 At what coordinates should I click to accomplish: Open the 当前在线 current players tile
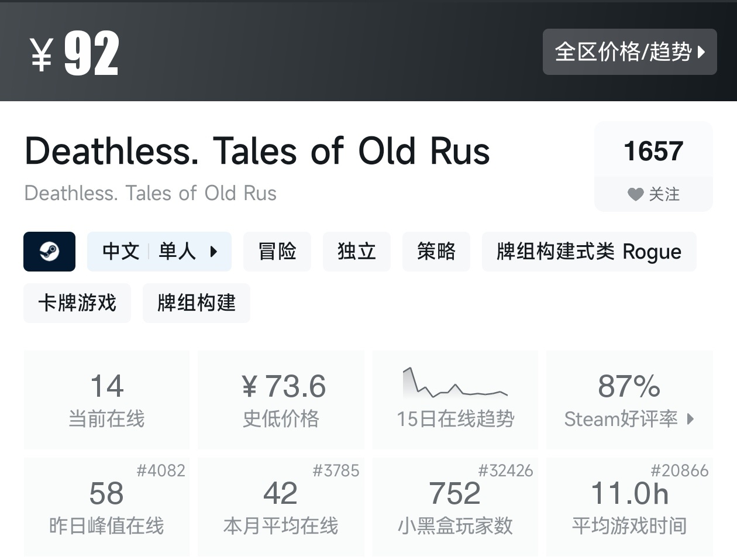point(106,399)
